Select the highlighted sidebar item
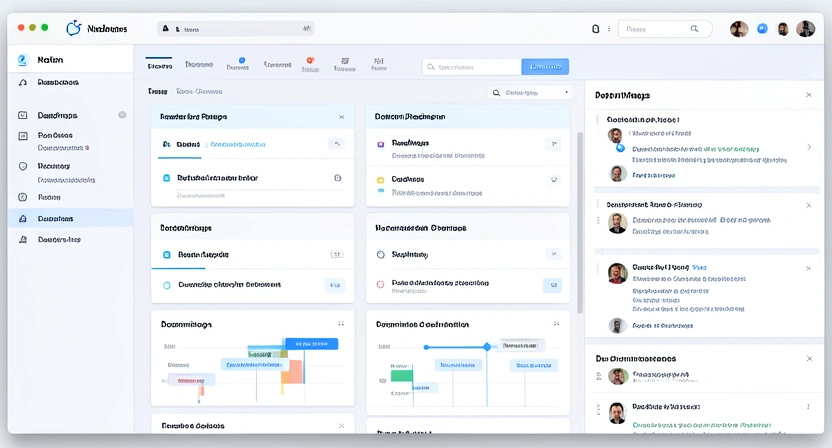Viewport: 832px width, 448px height. [x=70, y=219]
